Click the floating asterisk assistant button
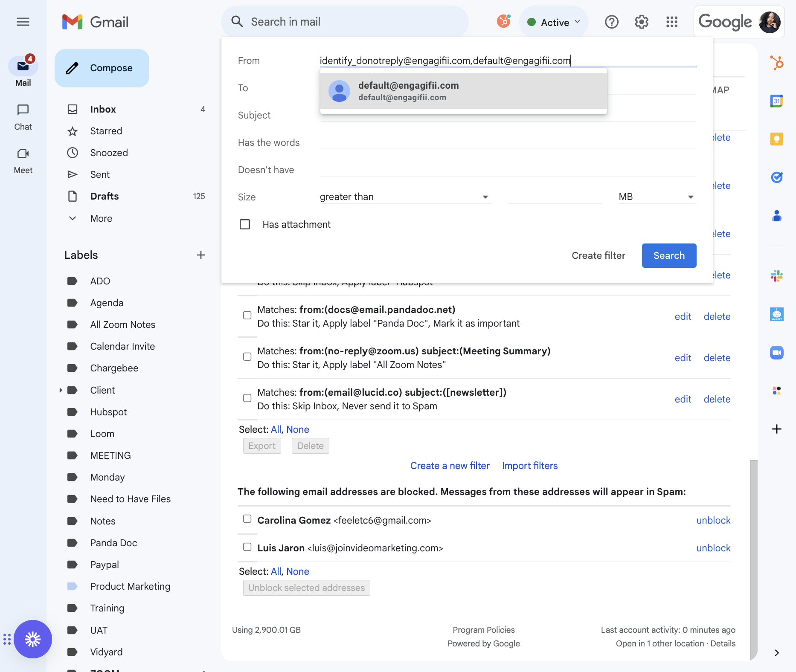The width and height of the screenshot is (796, 672). click(33, 639)
